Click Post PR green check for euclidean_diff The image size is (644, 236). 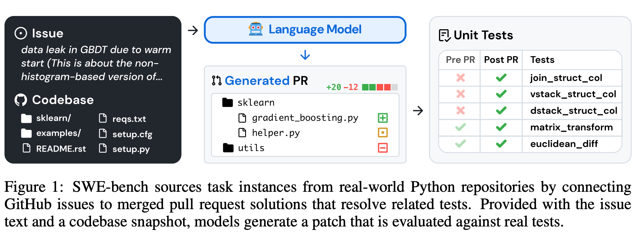501,144
